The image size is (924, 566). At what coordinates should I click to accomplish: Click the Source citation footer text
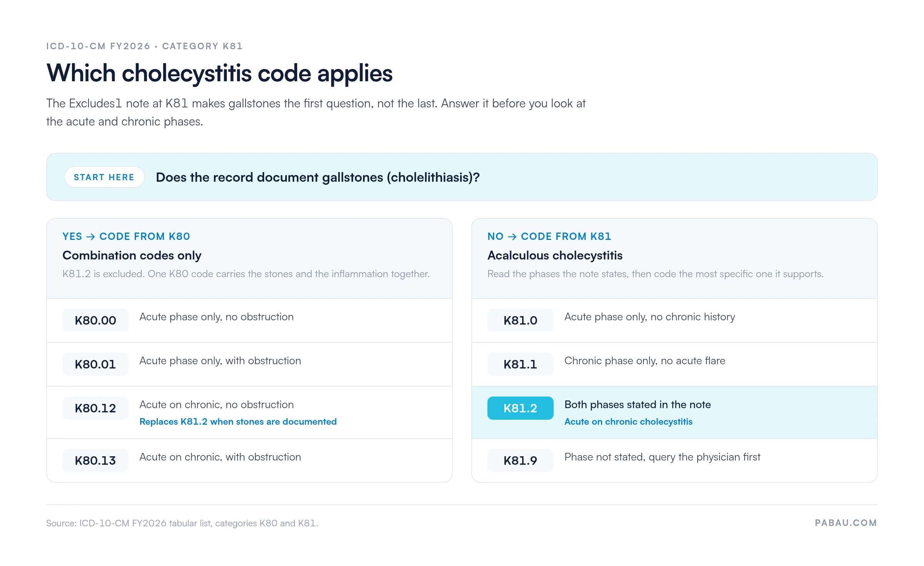[182, 523]
